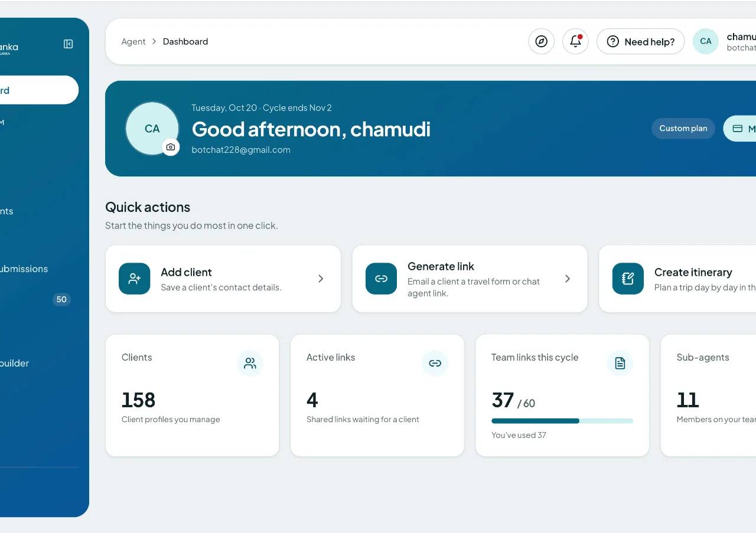
Task: Click the You've used 37 text
Action: 519,435
